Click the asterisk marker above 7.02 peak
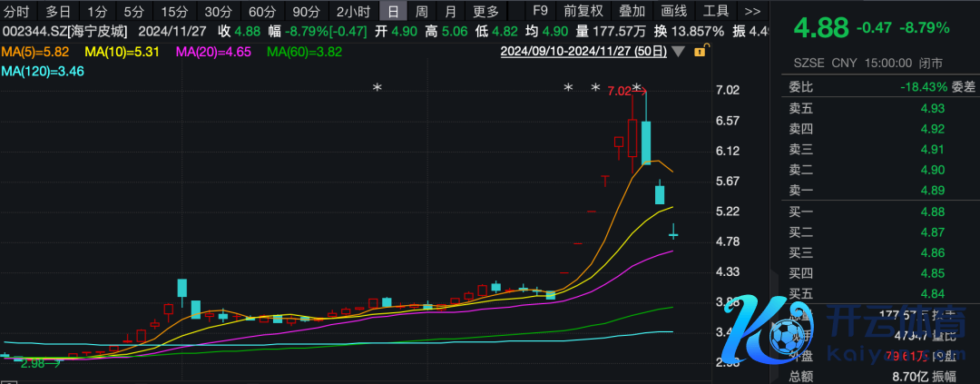Viewport: 980px width, 384px height. tap(637, 89)
